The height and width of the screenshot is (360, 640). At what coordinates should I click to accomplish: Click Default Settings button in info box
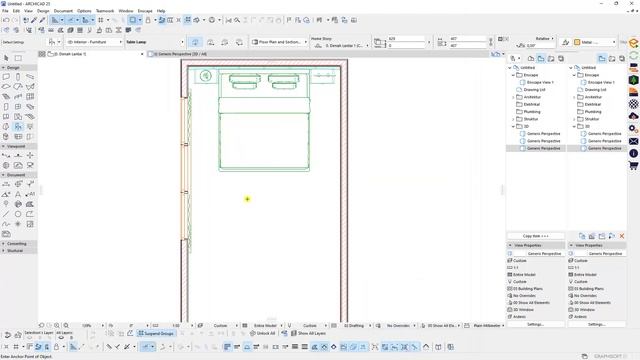(13, 42)
